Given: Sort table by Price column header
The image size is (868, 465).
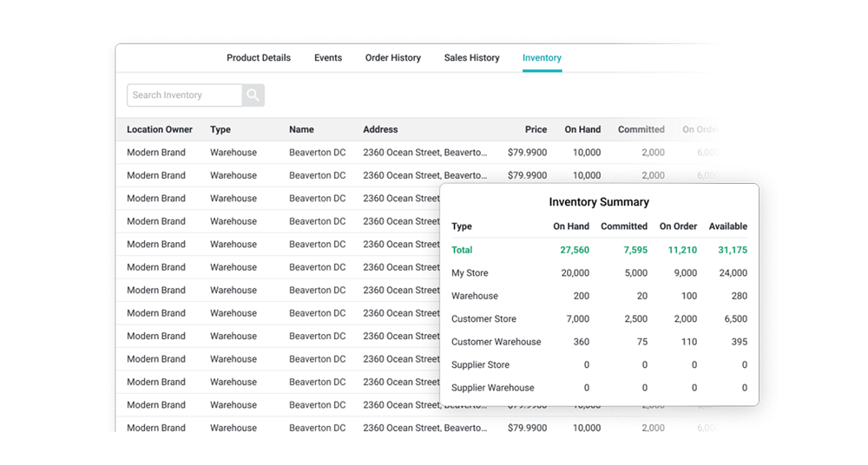Looking at the screenshot, I should (x=536, y=129).
